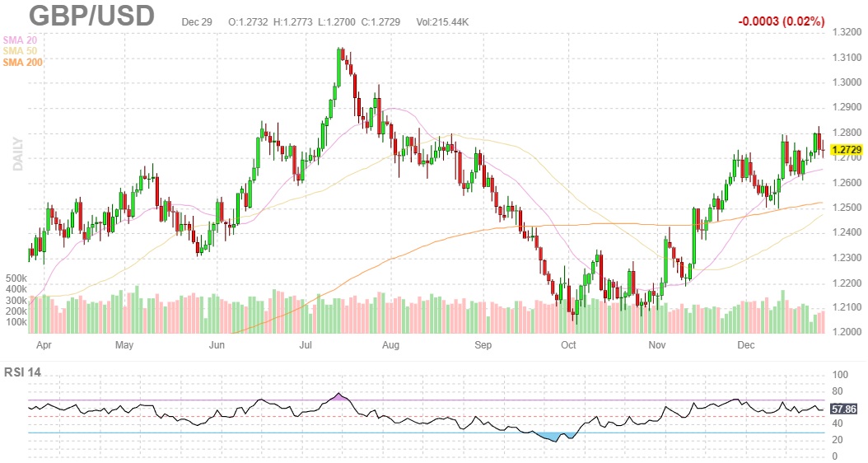Click the May month axis label

point(124,345)
